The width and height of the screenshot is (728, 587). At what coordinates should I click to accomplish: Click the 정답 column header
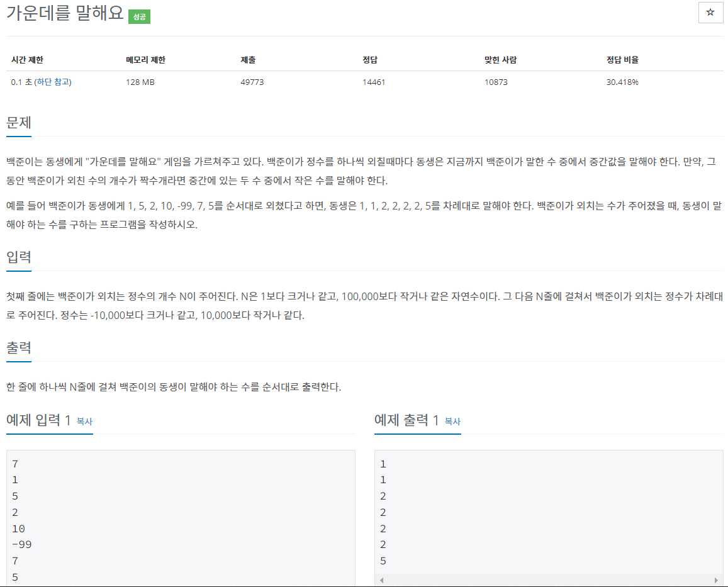tap(370, 60)
